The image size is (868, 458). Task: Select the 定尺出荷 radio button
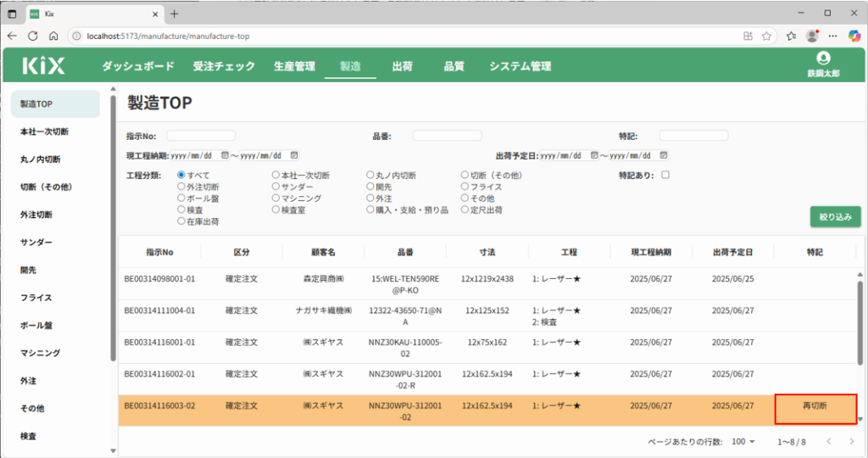(465, 209)
